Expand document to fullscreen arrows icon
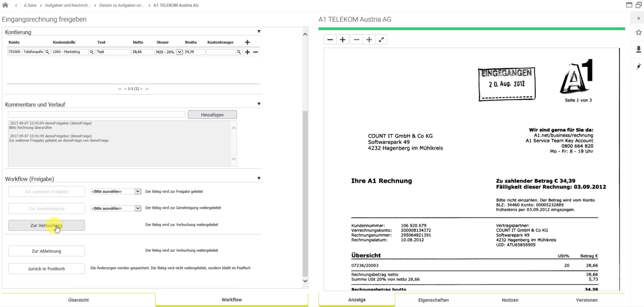Image resolution: width=644 pixels, height=307 pixels. click(381, 40)
